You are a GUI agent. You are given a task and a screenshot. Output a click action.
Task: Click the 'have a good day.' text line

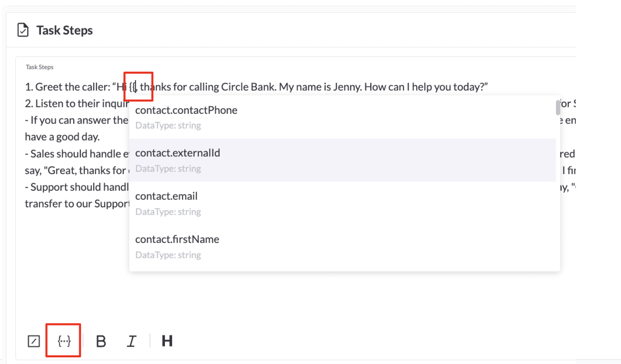(62, 137)
